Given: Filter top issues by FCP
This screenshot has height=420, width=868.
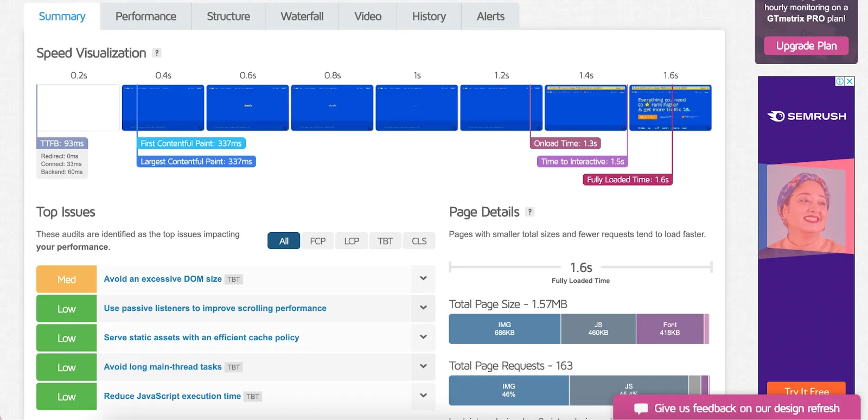Looking at the screenshot, I should pos(317,241).
